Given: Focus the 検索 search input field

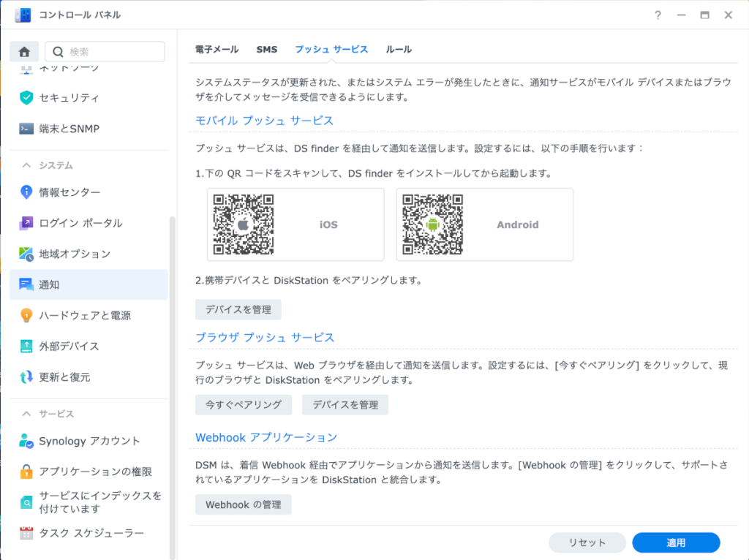Looking at the screenshot, I should pyautogui.click(x=105, y=52).
